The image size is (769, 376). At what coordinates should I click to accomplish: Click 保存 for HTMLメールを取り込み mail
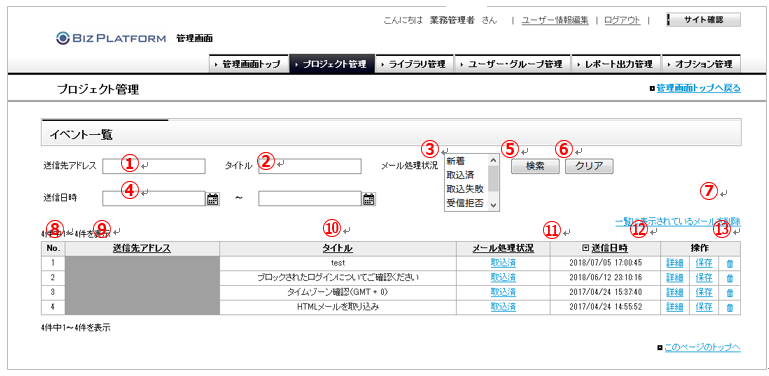[x=704, y=307]
